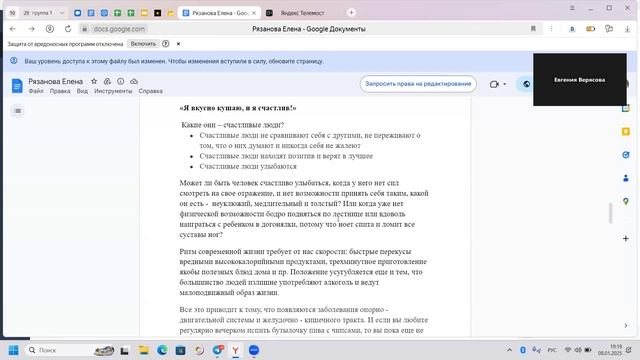Open browser downloads icon
This screenshot has width=640, height=360.
tap(627, 29)
